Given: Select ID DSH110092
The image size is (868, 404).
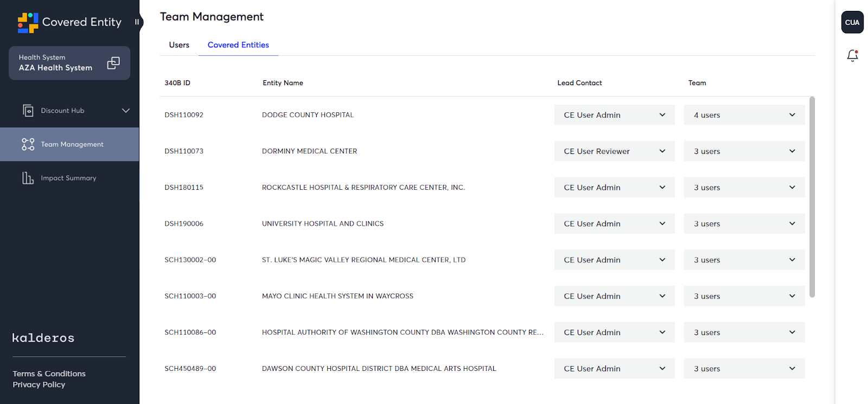Looking at the screenshot, I should coord(184,115).
